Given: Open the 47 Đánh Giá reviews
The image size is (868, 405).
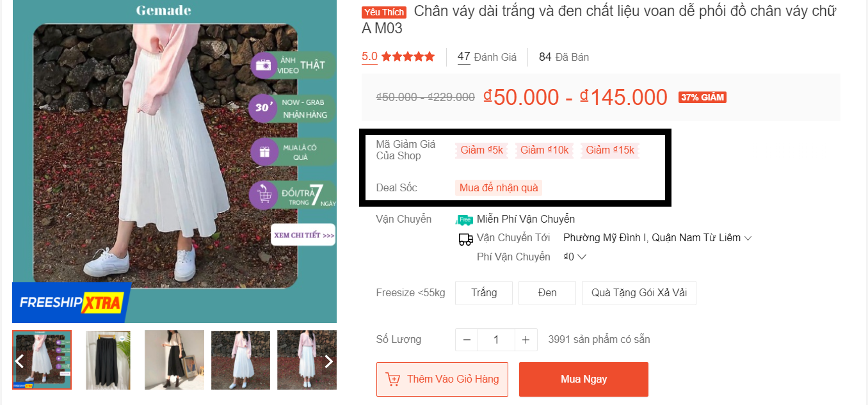Looking at the screenshot, I should (486, 57).
